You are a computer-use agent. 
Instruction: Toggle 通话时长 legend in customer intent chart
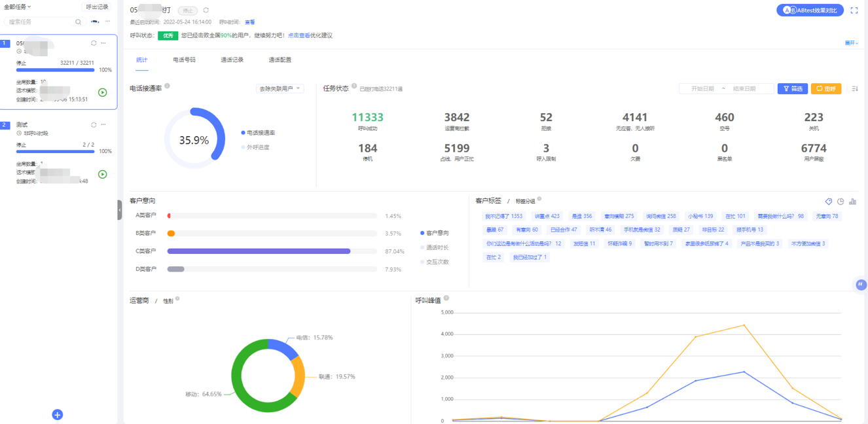[x=437, y=247]
